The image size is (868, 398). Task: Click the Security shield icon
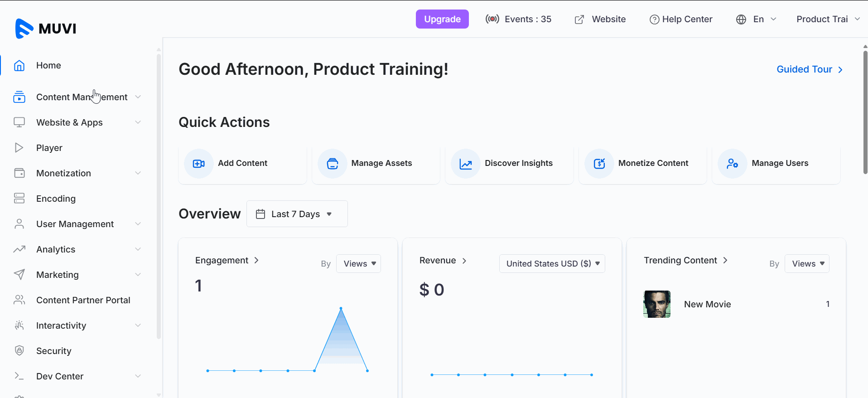click(19, 351)
